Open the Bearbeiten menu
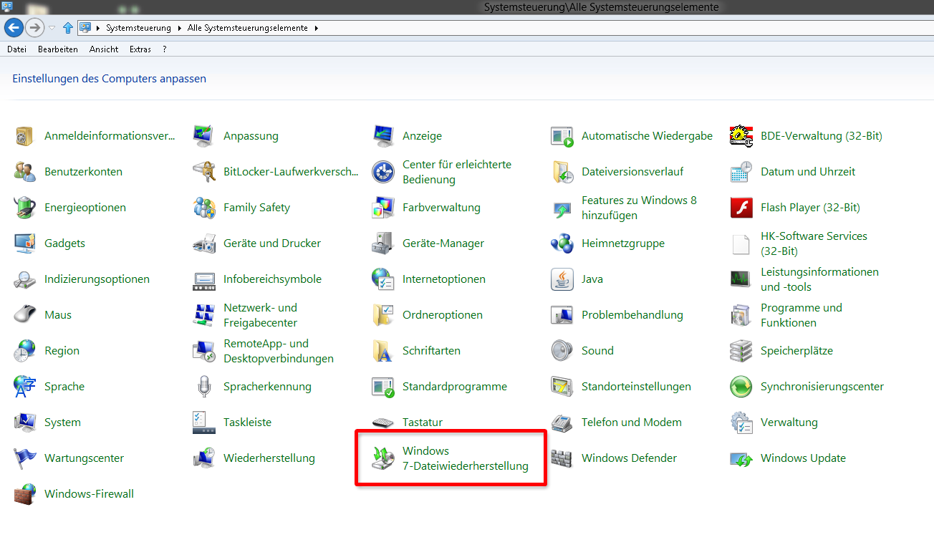This screenshot has width=934, height=560. 58,49
